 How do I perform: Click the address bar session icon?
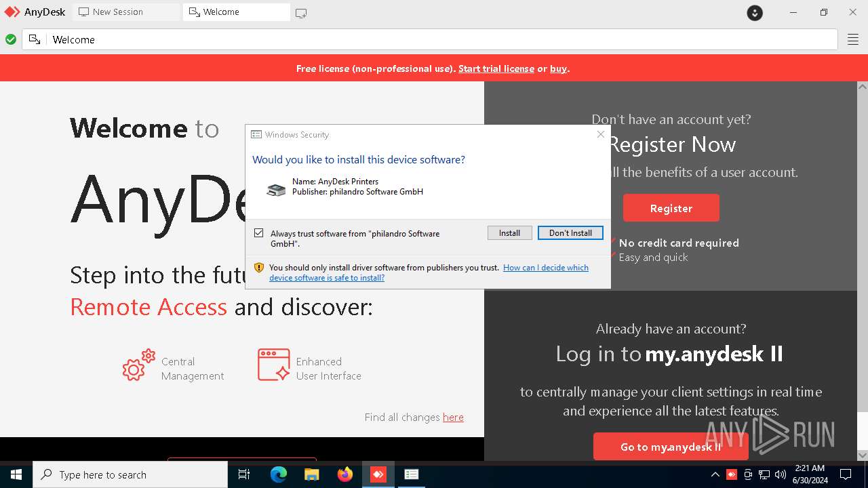35,39
